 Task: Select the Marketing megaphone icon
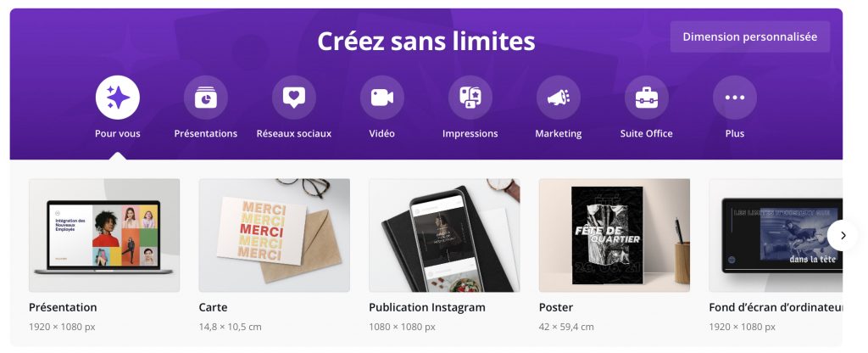tap(559, 98)
